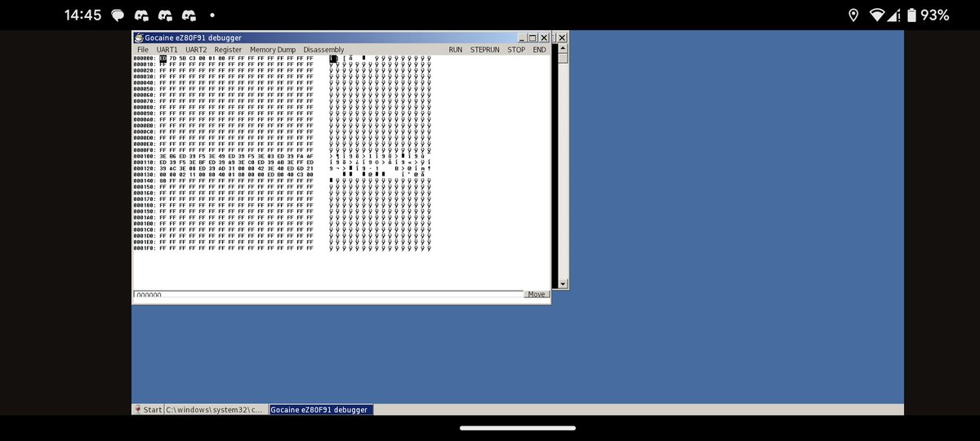Viewport: 980px width, 441px height.
Task: Click the address label 0001F0:
Action: pyautogui.click(x=145, y=247)
